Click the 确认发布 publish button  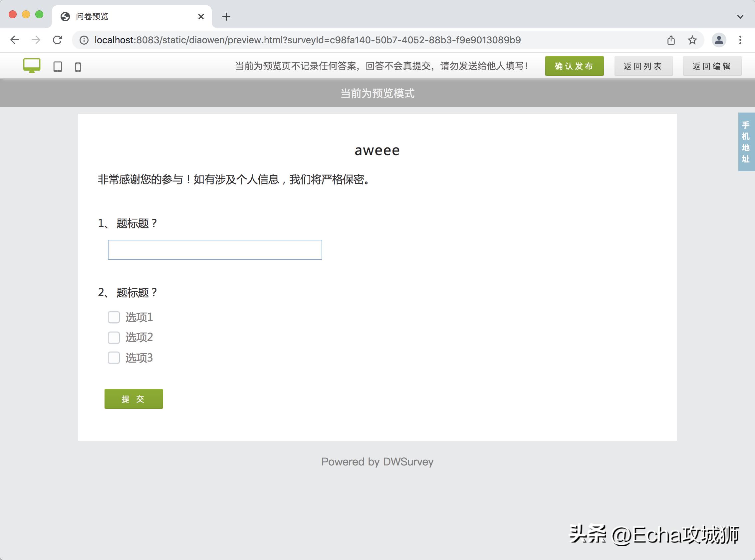574,66
